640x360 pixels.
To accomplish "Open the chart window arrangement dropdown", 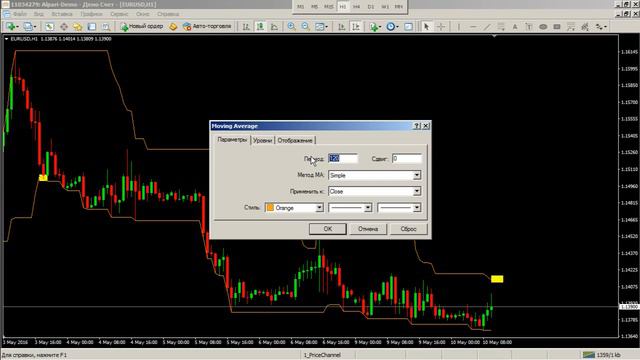I will pyautogui.click(x=322, y=27).
